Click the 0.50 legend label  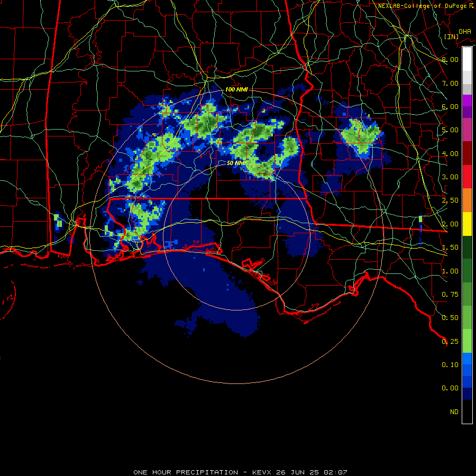[450, 318]
